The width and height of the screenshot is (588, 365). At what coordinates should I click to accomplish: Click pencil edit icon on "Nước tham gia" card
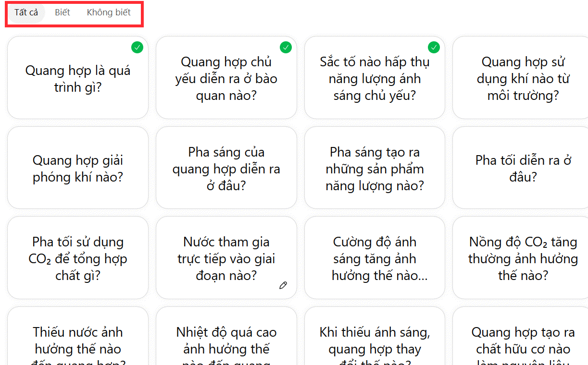pos(283,285)
